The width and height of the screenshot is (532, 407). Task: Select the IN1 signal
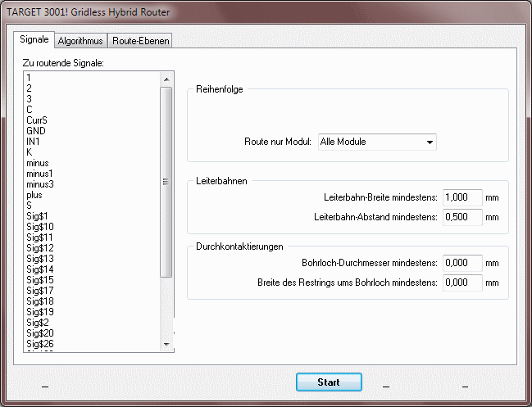[x=33, y=142]
